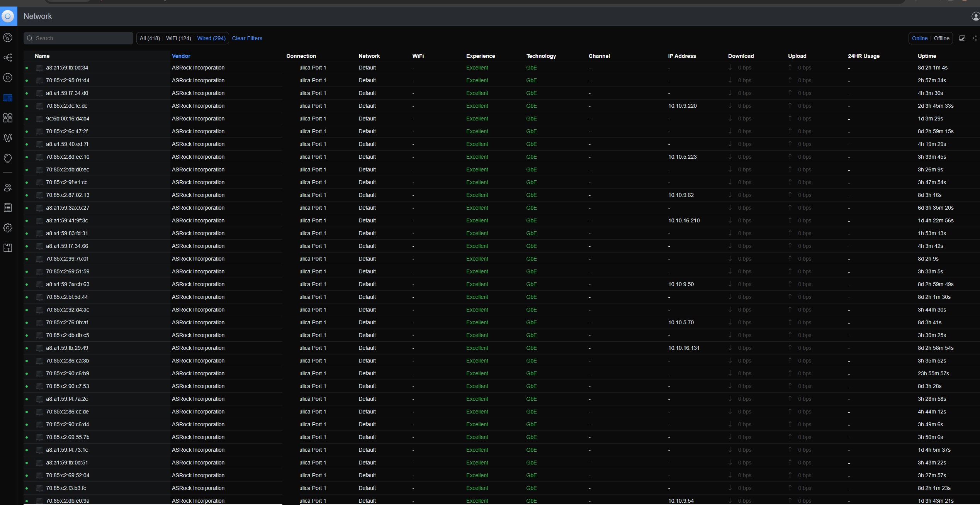The height and width of the screenshot is (505, 980).
Task: Click the add-device icon beside Offline
Action: 962,38
